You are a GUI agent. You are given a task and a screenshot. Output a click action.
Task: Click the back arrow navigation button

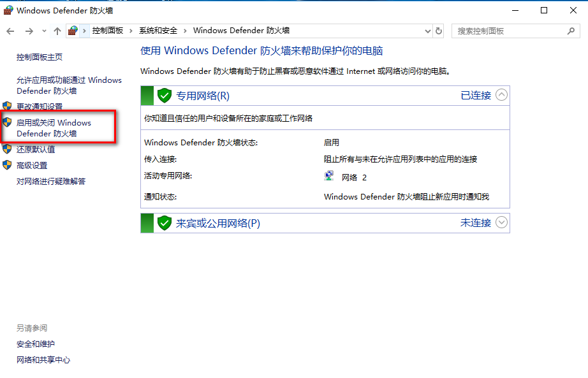coord(10,31)
